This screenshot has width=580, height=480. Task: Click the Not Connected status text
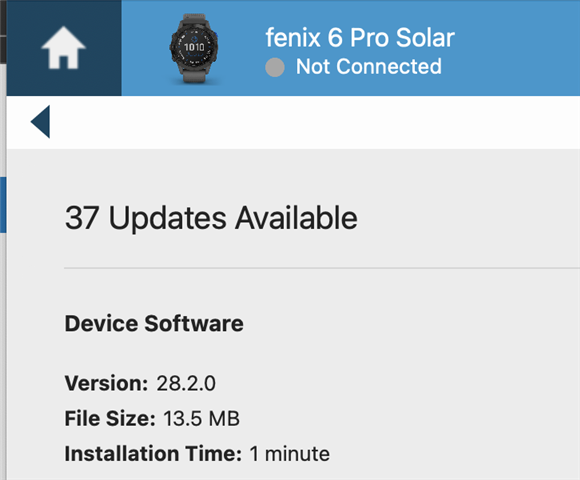(369, 67)
